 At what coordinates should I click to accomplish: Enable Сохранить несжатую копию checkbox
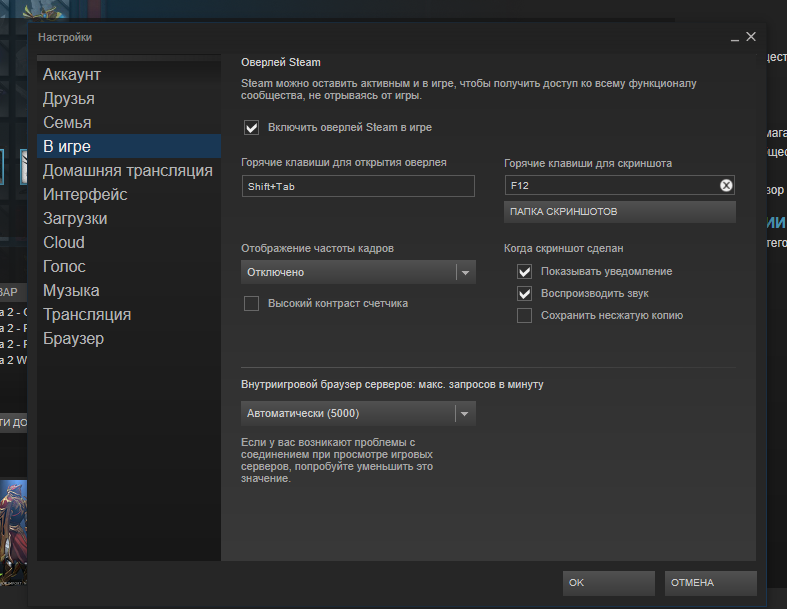524,316
